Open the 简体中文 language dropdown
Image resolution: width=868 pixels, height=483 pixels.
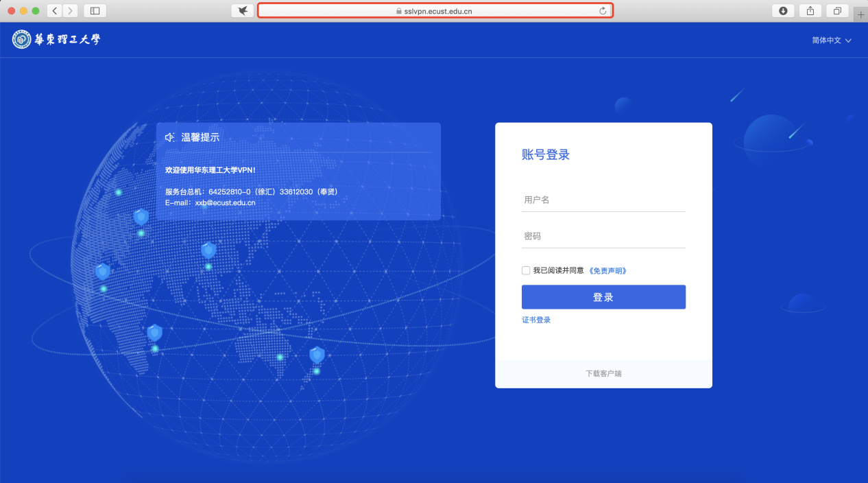click(832, 40)
